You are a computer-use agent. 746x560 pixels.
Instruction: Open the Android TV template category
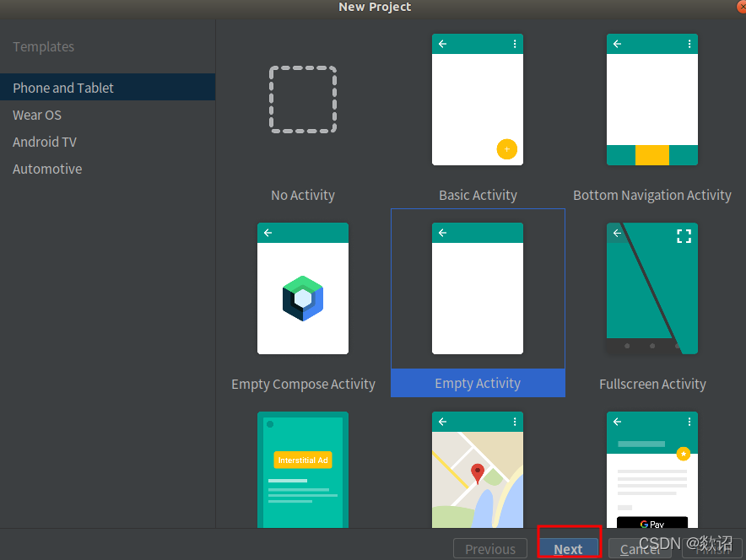tap(45, 142)
